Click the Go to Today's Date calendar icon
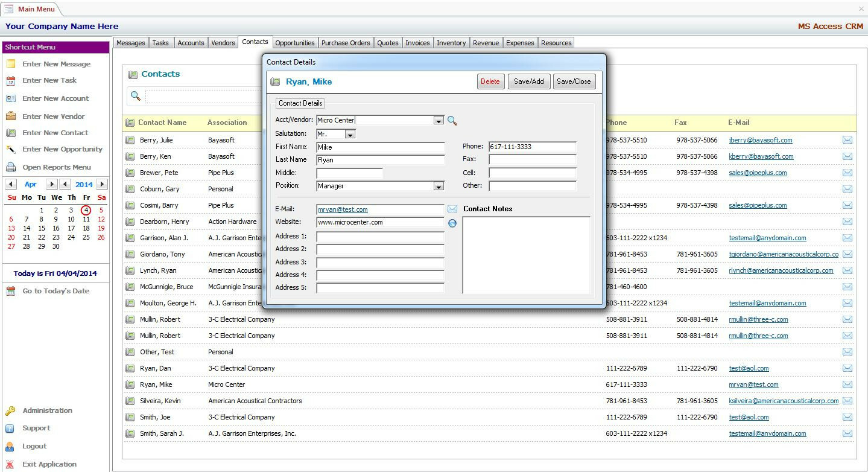 (11, 291)
